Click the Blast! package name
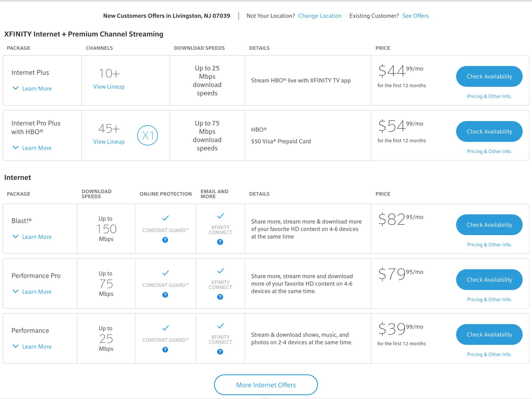 [x=22, y=221]
